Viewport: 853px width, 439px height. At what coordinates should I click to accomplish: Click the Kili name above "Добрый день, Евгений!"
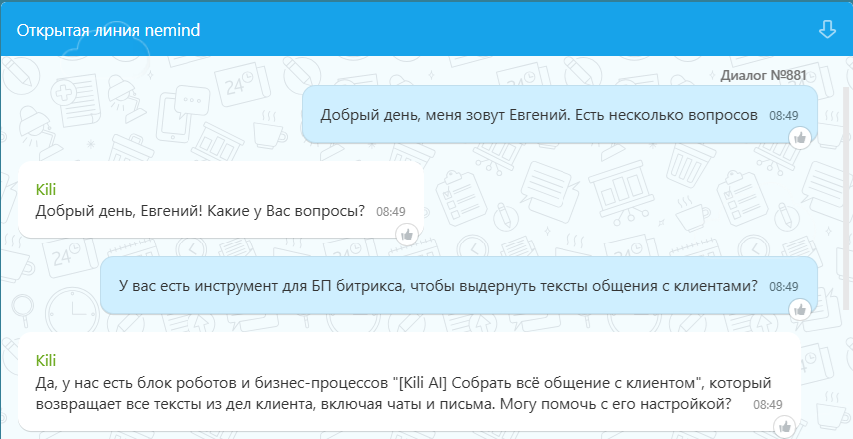coord(46,190)
